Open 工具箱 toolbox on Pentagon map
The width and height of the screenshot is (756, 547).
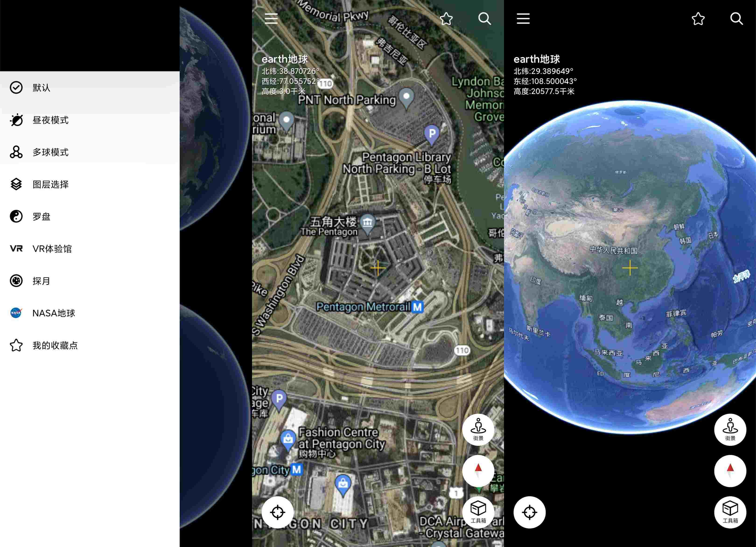pos(478,512)
